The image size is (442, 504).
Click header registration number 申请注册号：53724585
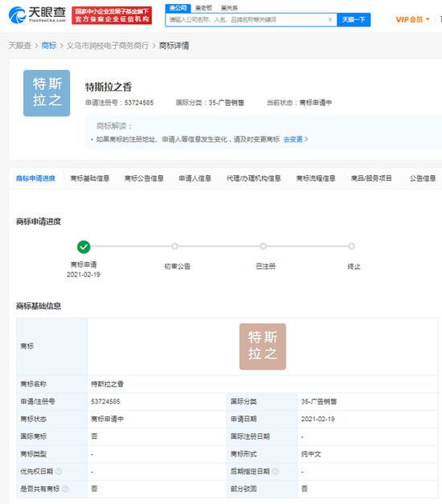pyautogui.click(x=119, y=103)
